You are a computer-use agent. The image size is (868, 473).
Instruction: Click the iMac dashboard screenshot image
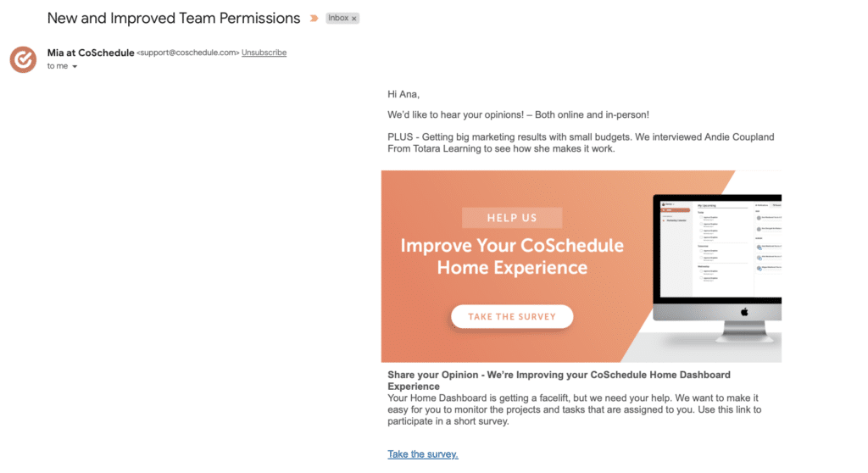[717, 268]
